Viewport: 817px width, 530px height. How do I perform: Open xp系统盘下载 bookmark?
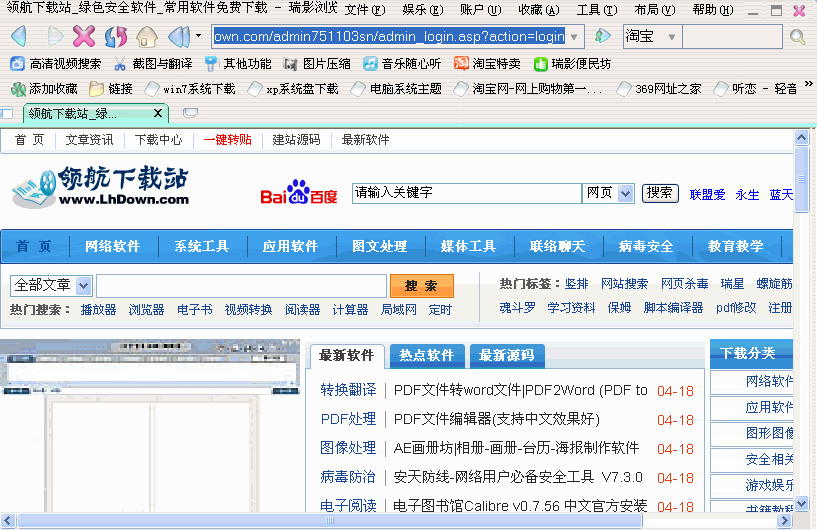tap(293, 89)
